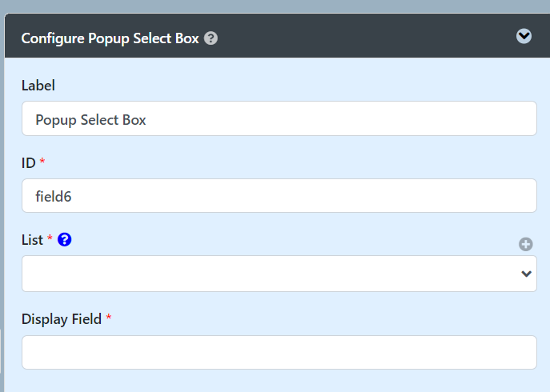Click into the ID field showing field6

tap(279, 196)
